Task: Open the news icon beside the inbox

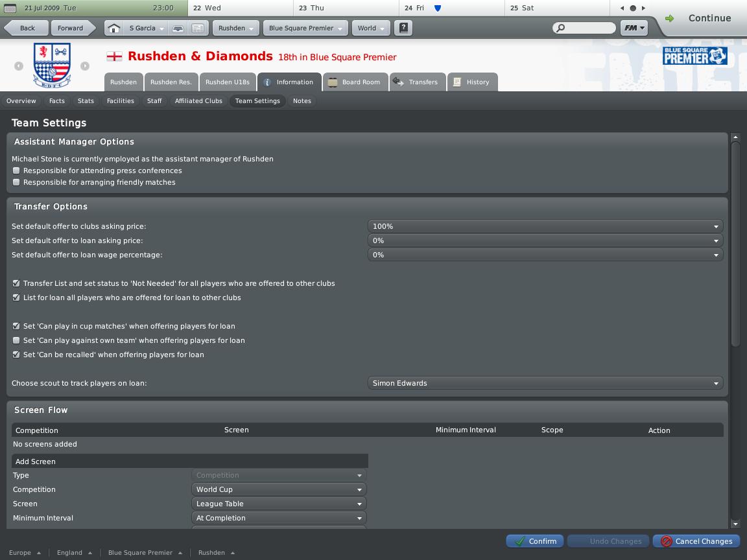Action: [198, 29]
